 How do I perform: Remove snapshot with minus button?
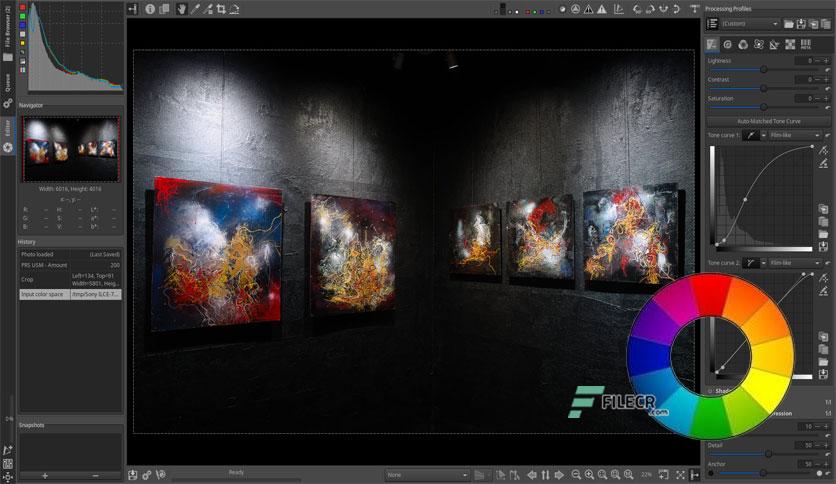(96, 475)
